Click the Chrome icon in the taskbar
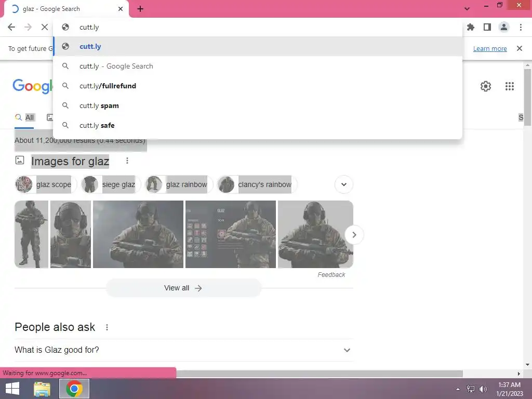The image size is (532, 399). [x=74, y=389]
